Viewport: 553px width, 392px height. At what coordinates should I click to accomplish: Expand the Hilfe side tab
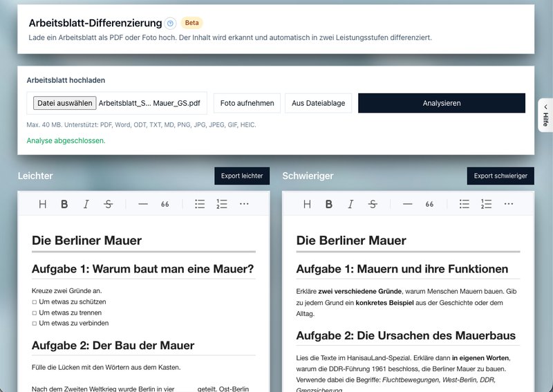pyautogui.click(x=545, y=115)
